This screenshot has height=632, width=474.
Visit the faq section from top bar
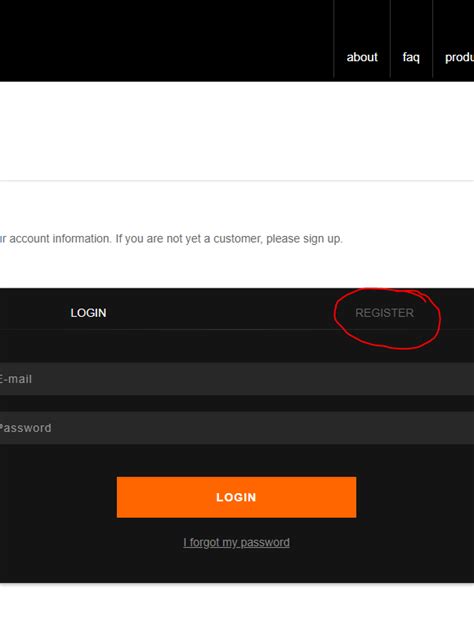pos(411,57)
